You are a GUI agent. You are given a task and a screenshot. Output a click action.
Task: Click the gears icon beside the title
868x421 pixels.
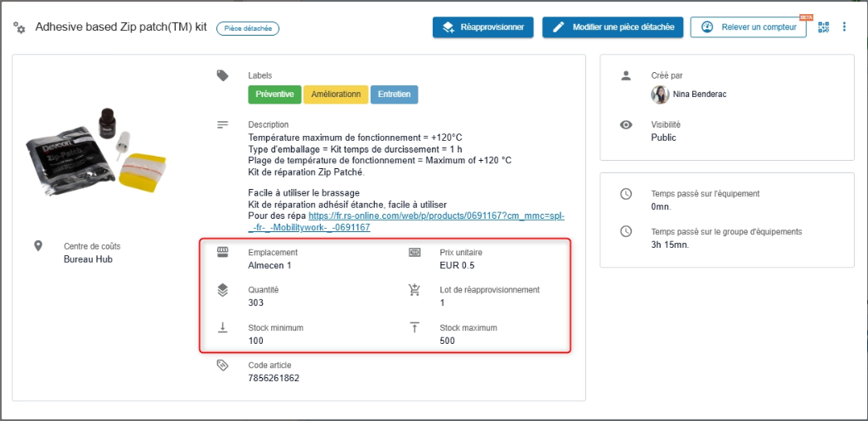pos(19,28)
